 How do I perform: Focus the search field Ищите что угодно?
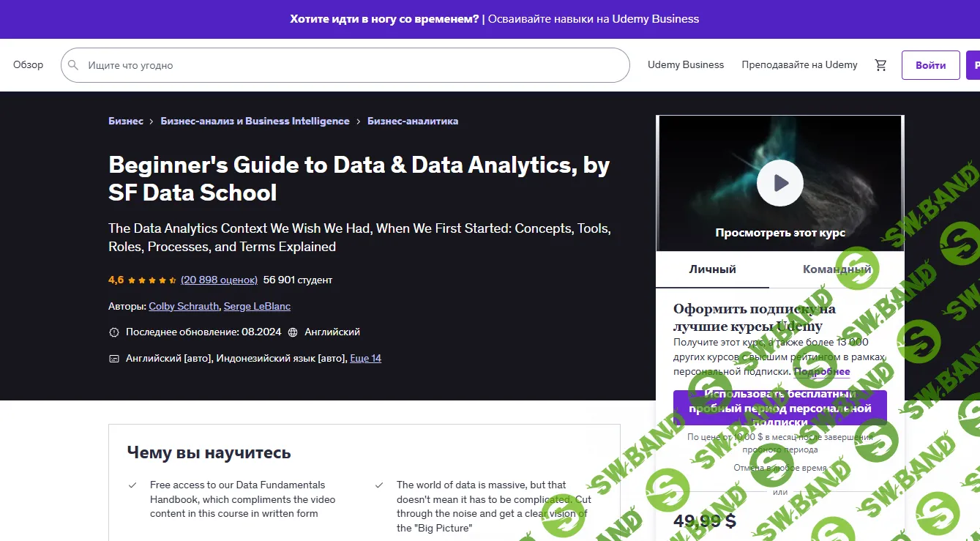pos(345,65)
